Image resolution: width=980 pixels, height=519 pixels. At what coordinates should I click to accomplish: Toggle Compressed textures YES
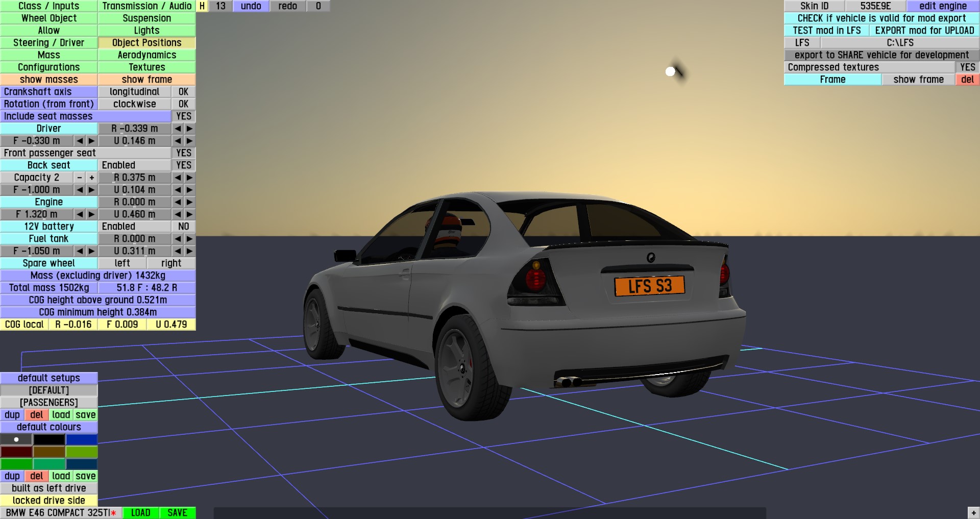pyautogui.click(x=968, y=67)
